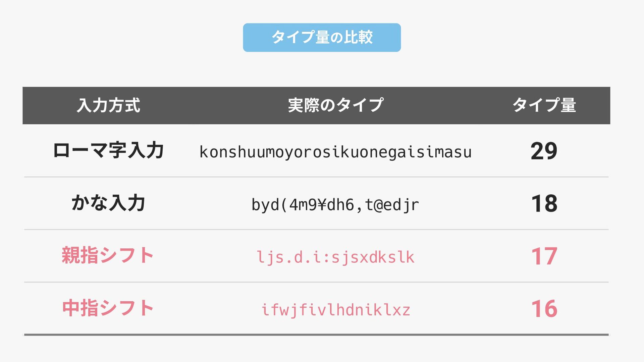Screen dimensions: 644x362
Task: Click the pink count 17
Action: [x=544, y=256]
